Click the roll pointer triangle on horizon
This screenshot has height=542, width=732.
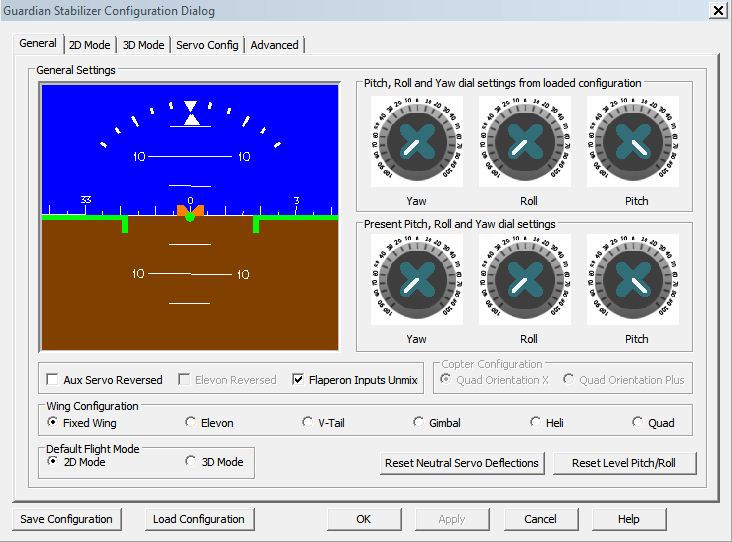pos(191,119)
